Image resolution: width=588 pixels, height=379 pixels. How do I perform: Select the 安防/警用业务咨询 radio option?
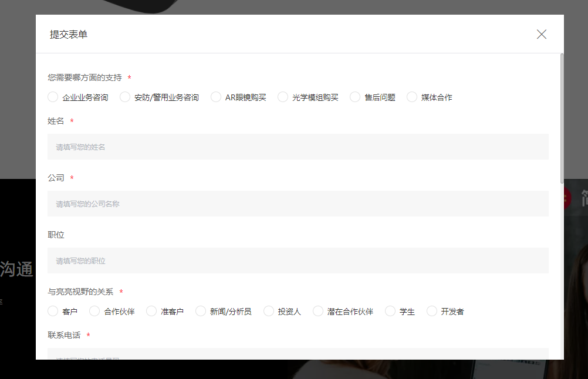125,97
